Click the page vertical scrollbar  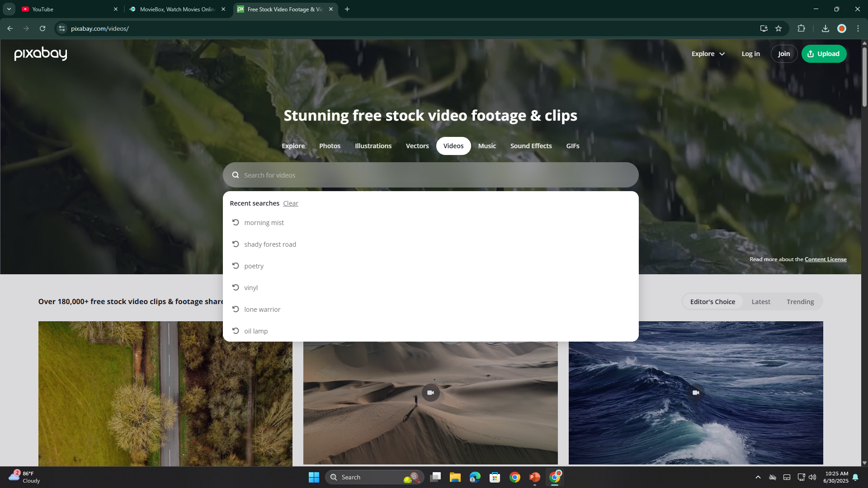[864, 77]
